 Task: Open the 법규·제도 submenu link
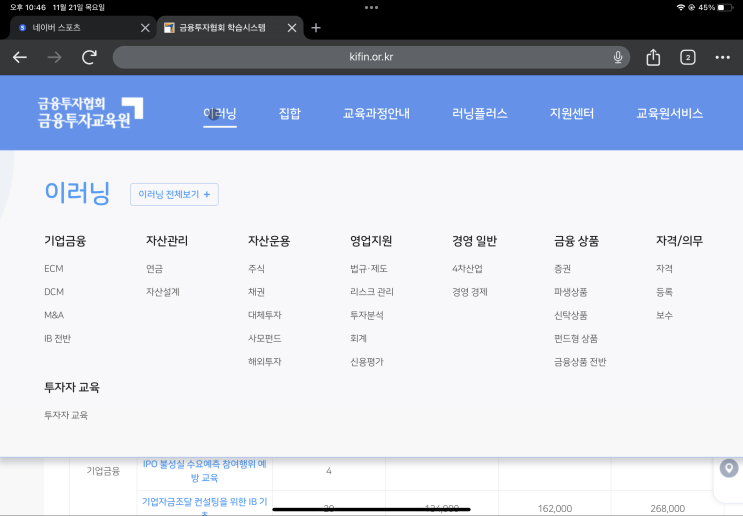(x=369, y=269)
